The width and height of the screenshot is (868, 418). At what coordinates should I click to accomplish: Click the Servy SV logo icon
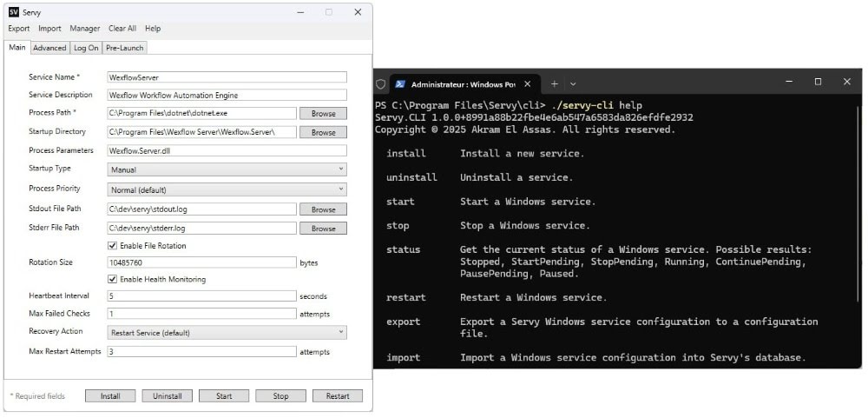pyautogui.click(x=14, y=12)
